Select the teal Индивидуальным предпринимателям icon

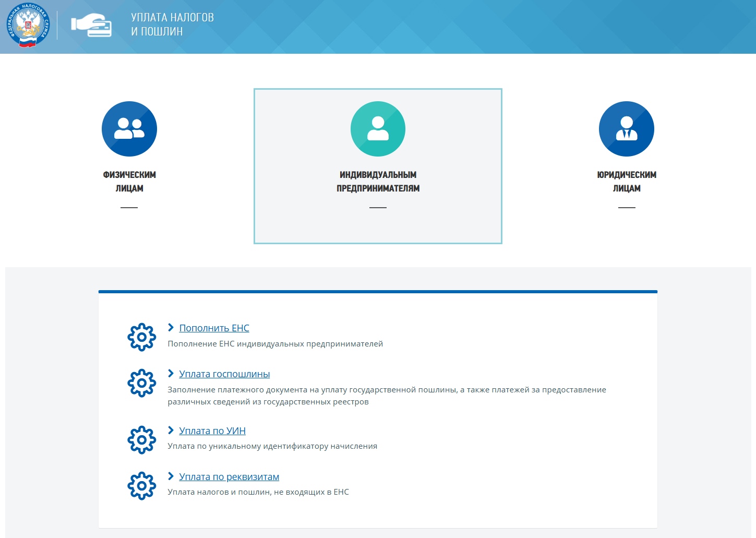pyautogui.click(x=378, y=129)
